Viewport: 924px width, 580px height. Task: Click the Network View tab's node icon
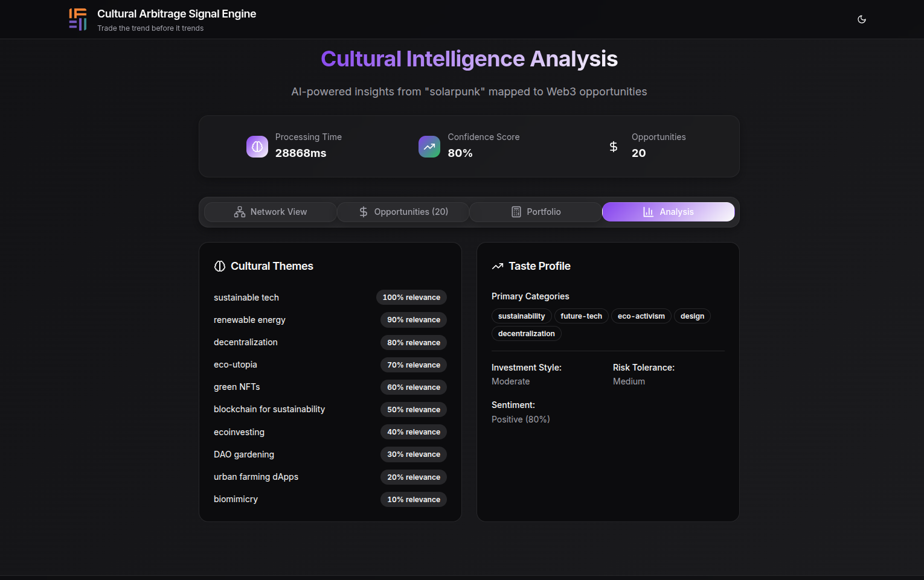[x=240, y=212]
